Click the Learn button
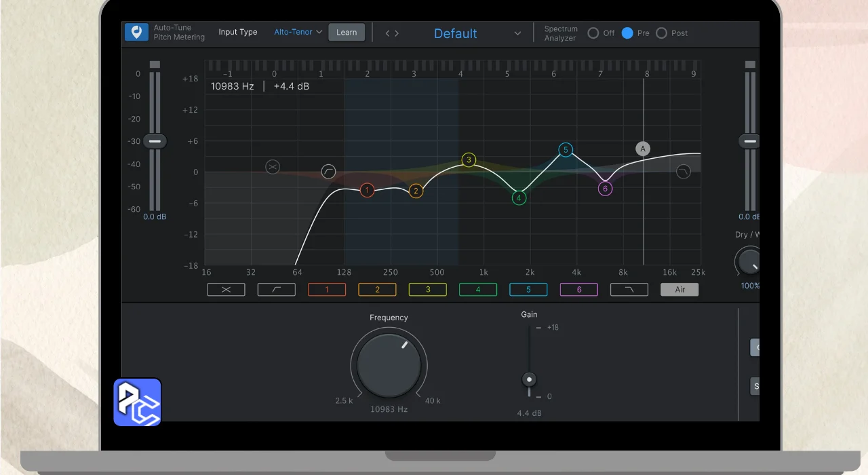The width and height of the screenshot is (868, 475). tap(347, 33)
